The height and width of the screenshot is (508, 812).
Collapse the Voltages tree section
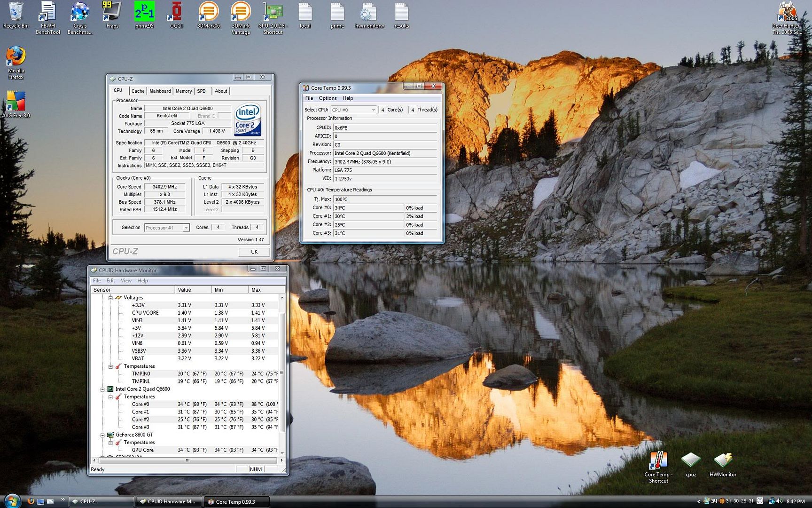click(x=110, y=298)
